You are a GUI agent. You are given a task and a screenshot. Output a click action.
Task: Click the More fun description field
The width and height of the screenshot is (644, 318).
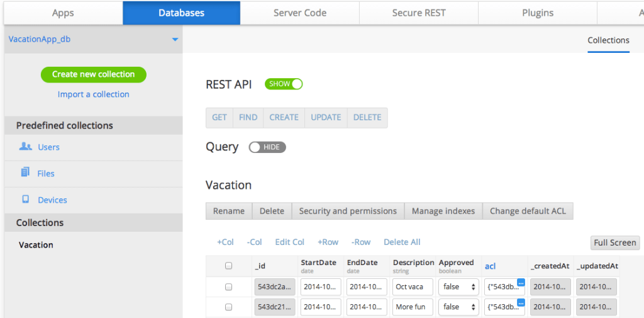pos(413,307)
